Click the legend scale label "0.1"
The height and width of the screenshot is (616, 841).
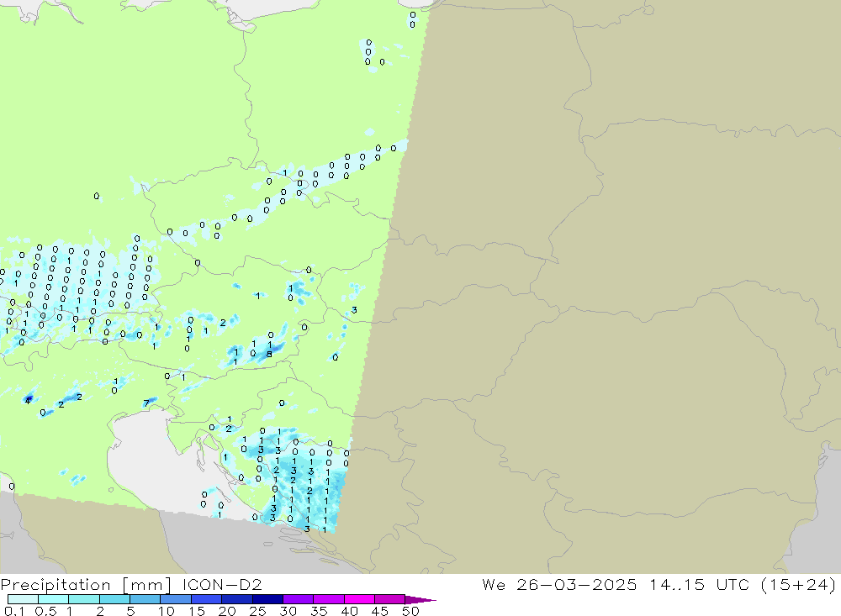point(14,611)
